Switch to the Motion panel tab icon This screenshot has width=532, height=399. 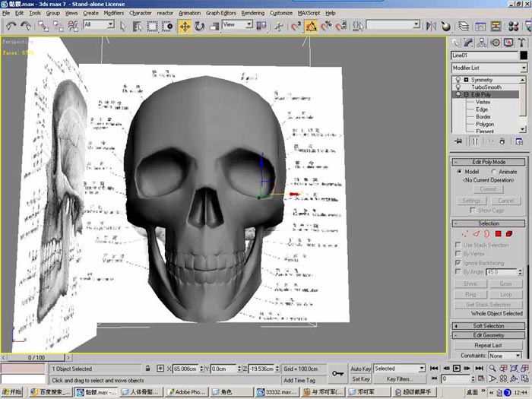tap(495, 43)
